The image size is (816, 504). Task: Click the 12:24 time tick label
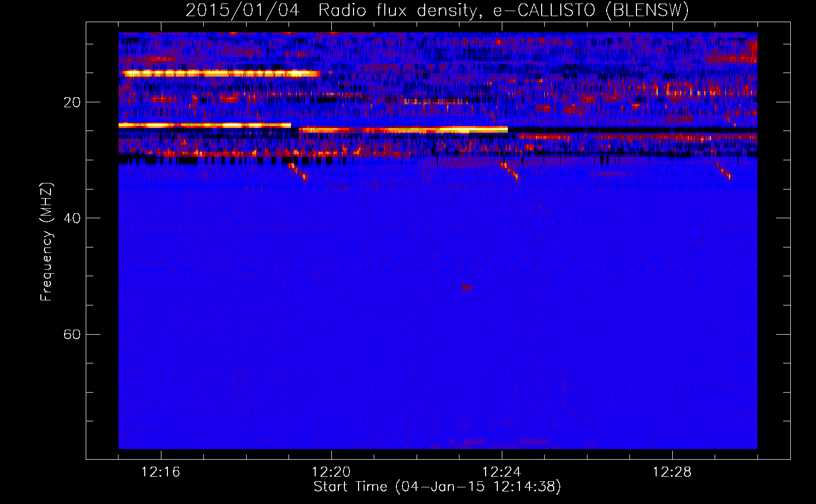pos(502,472)
